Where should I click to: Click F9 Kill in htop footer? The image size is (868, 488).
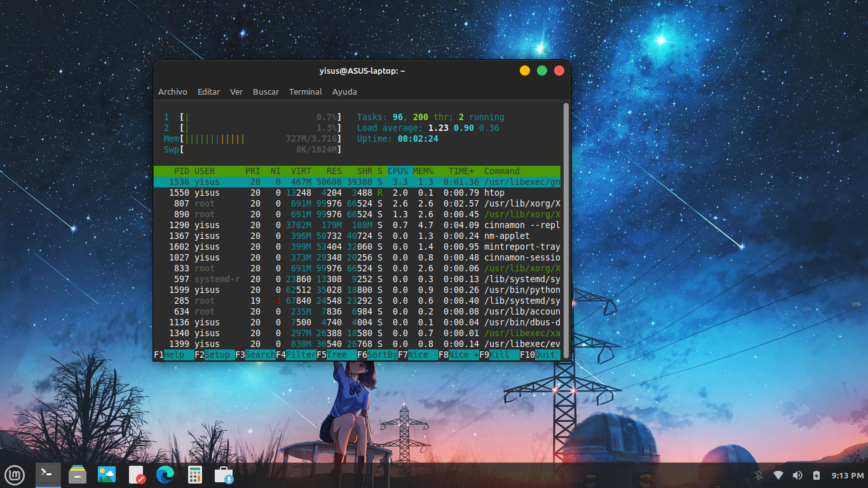[499, 355]
